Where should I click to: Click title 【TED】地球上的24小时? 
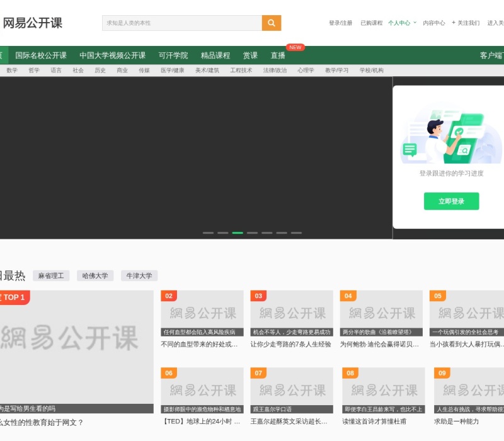pos(201,421)
